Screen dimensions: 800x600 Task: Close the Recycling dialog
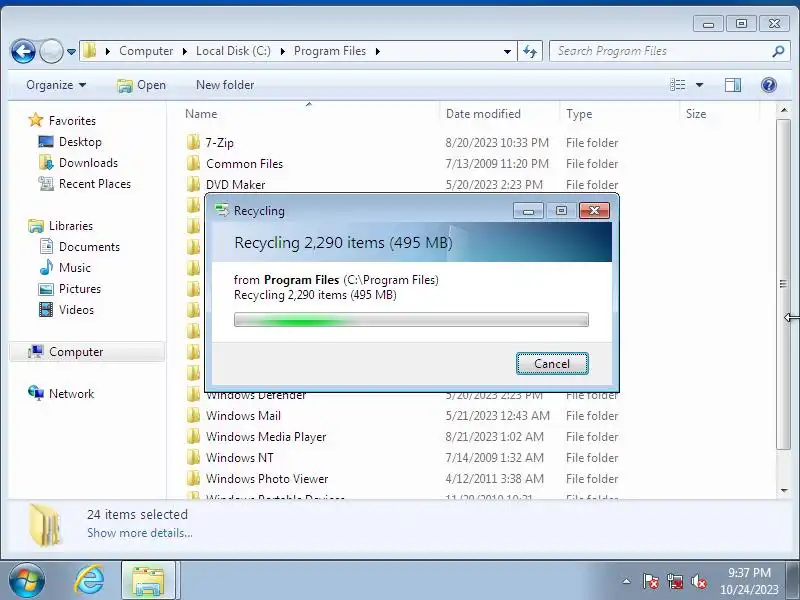click(x=594, y=211)
